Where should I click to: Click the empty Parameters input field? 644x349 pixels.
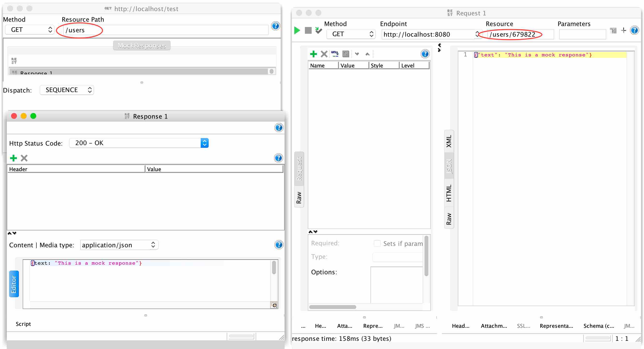[x=582, y=34]
